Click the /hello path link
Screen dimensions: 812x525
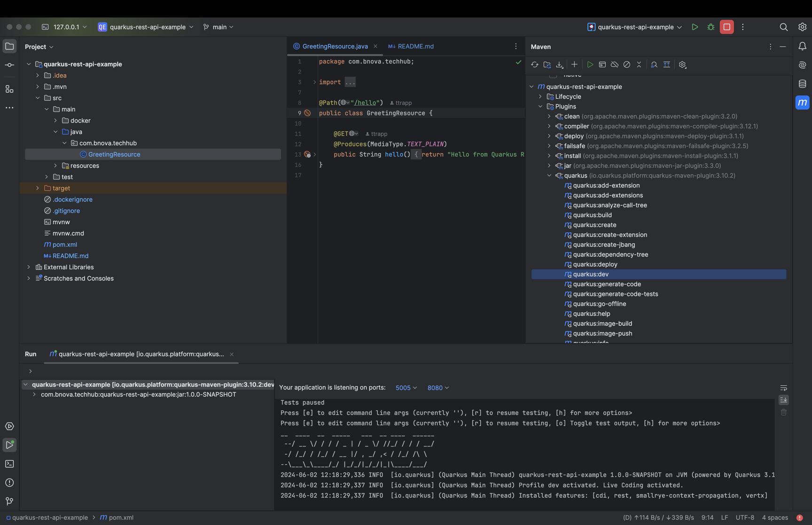coord(366,103)
